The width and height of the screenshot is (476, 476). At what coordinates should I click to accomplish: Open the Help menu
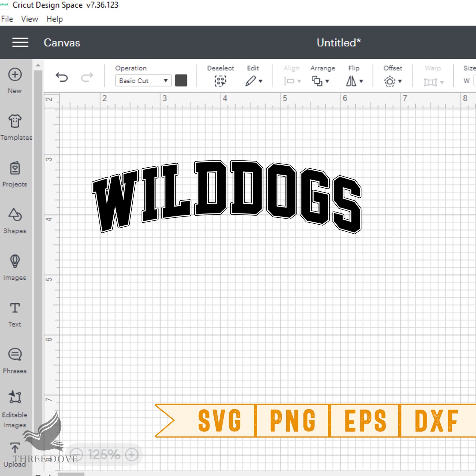point(54,19)
